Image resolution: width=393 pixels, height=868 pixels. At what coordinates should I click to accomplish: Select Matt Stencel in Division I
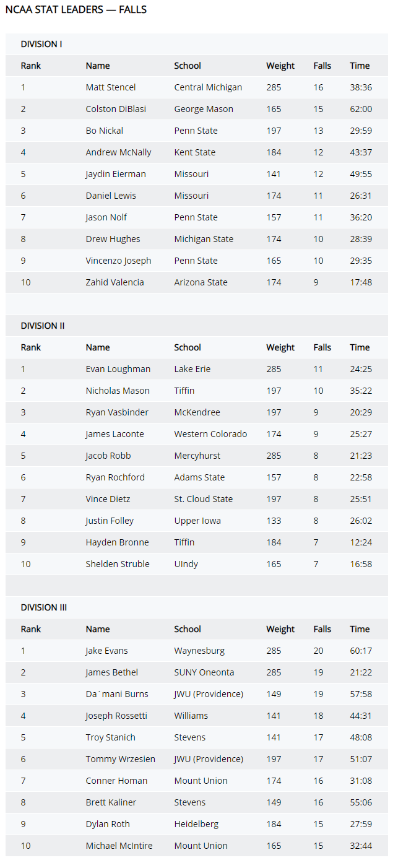coord(111,87)
